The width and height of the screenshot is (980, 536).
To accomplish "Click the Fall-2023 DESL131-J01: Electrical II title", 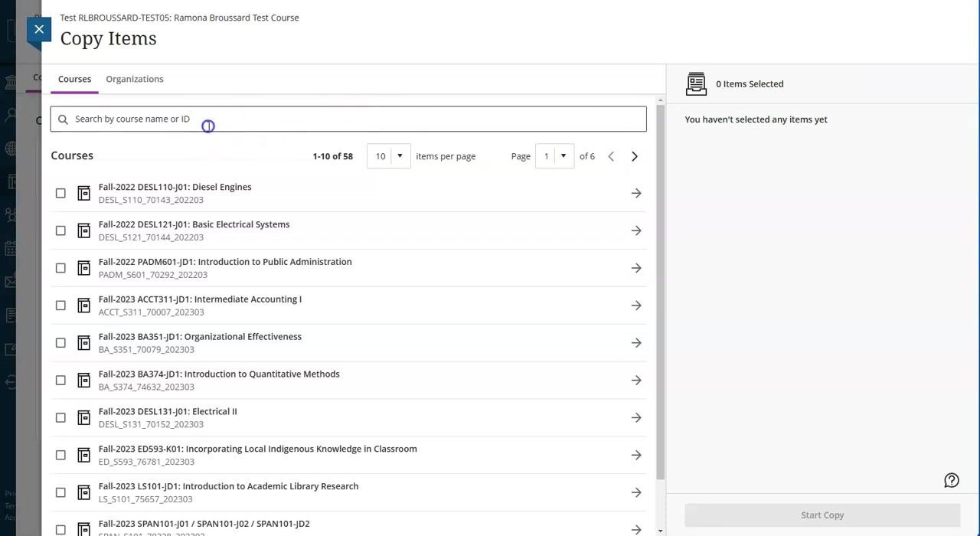I will [x=168, y=412].
